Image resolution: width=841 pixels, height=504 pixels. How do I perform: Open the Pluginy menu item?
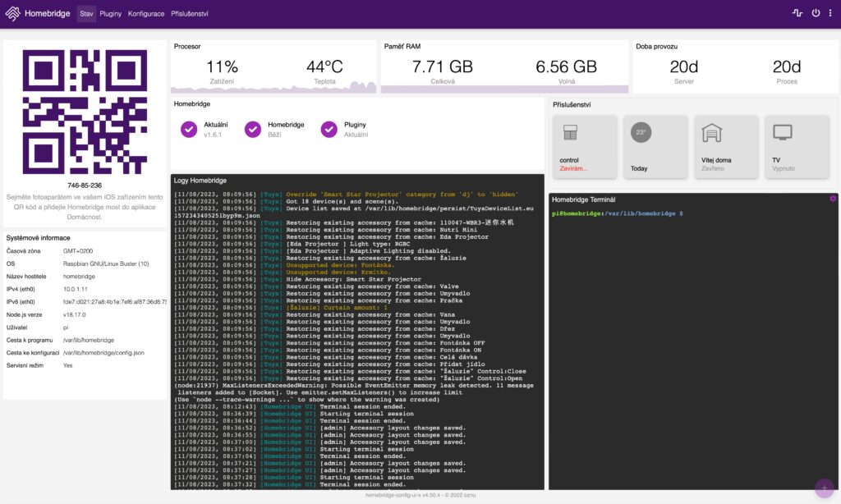(x=111, y=14)
